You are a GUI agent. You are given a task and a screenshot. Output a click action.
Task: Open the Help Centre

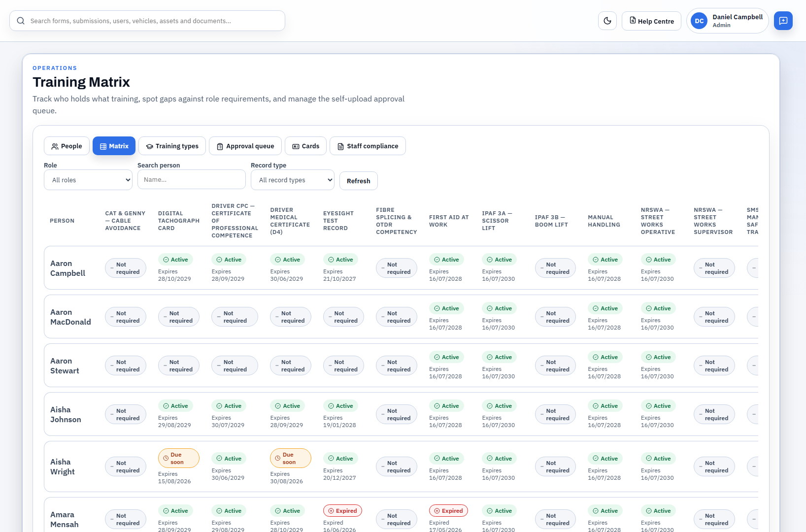pyautogui.click(x=651, y=21)
